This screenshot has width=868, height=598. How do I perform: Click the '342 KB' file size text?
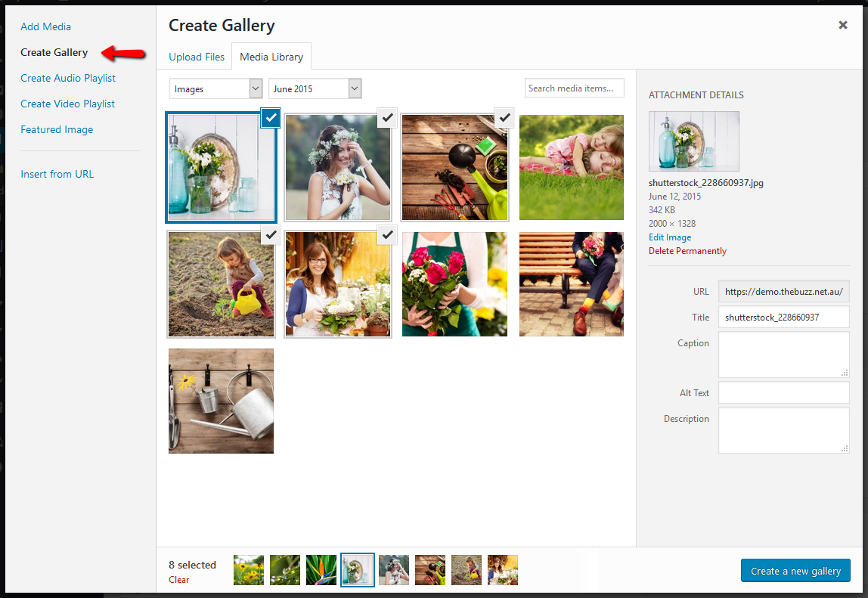(662, 210)
